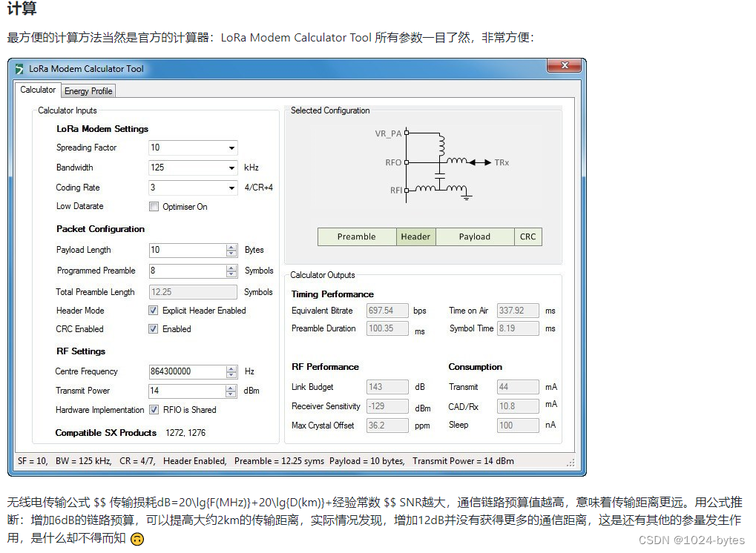The height and width of the screenshot is (553, 756).
Task: Click the Symbol Time output field
Action: pos(518,328)
